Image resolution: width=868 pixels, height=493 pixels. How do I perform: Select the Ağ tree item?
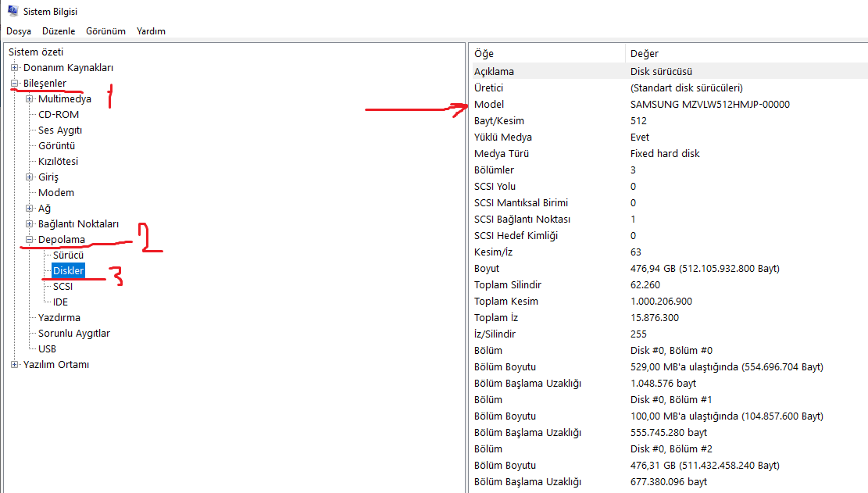[x=45, y=208]
